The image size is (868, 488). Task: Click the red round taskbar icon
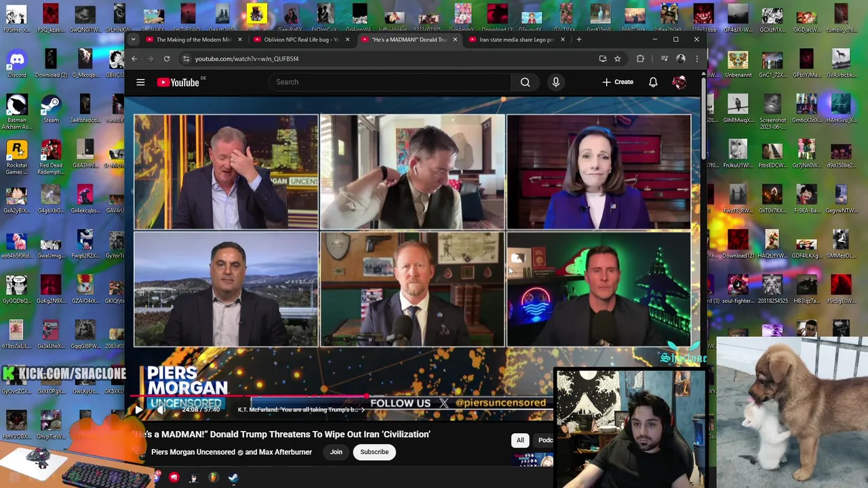coord(174,479)
